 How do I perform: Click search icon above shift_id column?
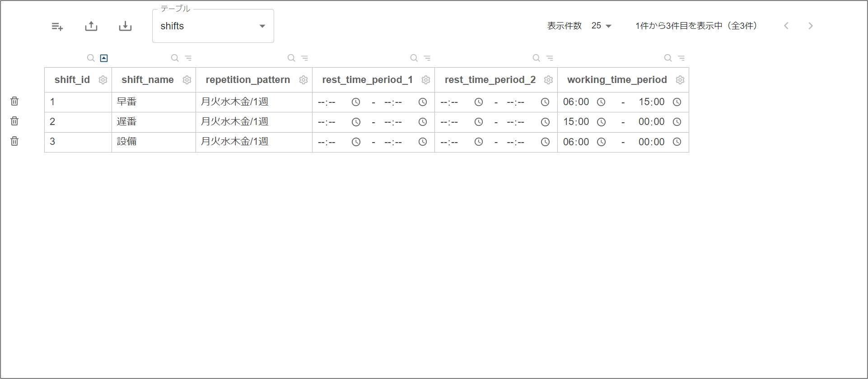pyautogui.click(x=91, y=58)
